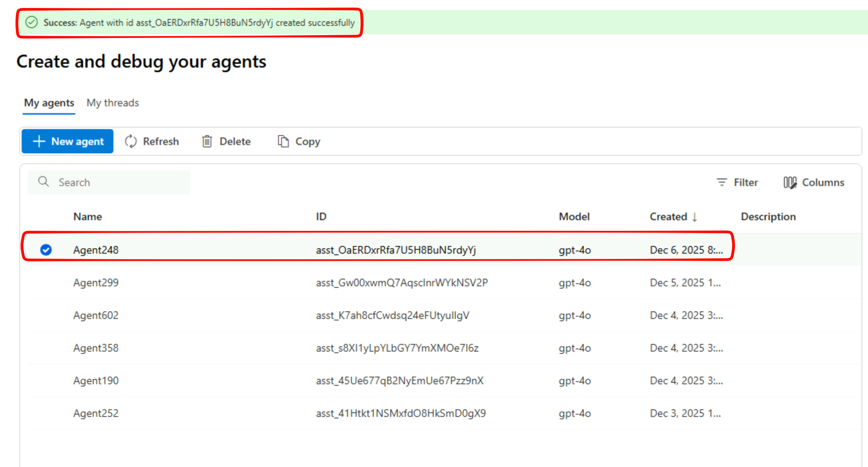Sort by the ID column header
This screenshot has width=868, height=467.
pos(321,216)
